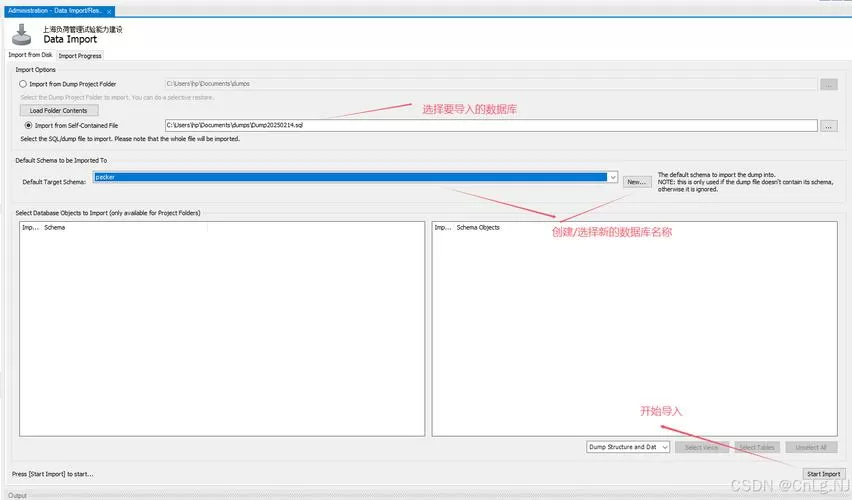Open the Default Target Schema dropdown

612,177
